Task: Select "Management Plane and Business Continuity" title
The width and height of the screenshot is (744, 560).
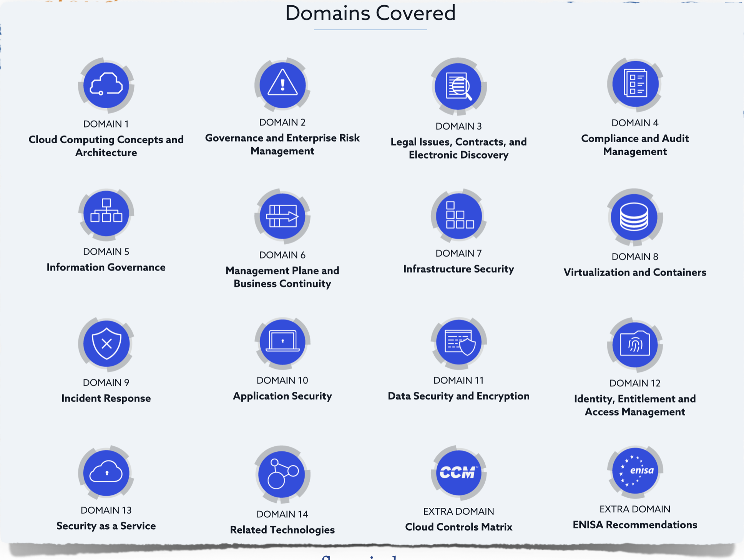Action: [x=282, y=277]
